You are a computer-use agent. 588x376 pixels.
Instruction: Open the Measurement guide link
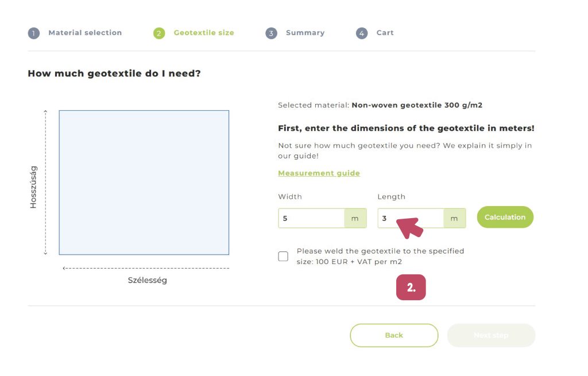click(x=319, y=173)
